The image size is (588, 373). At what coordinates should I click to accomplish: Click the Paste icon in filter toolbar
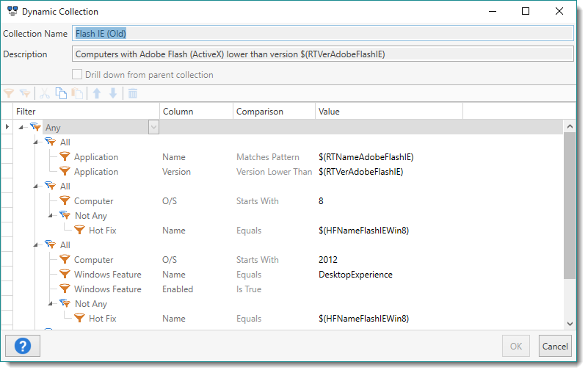click(77, 93)
